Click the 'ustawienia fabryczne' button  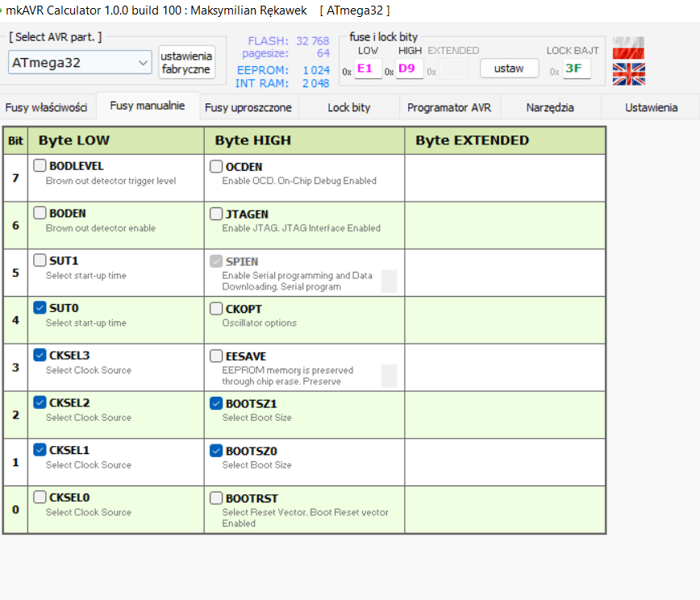[x=186, y=63]
